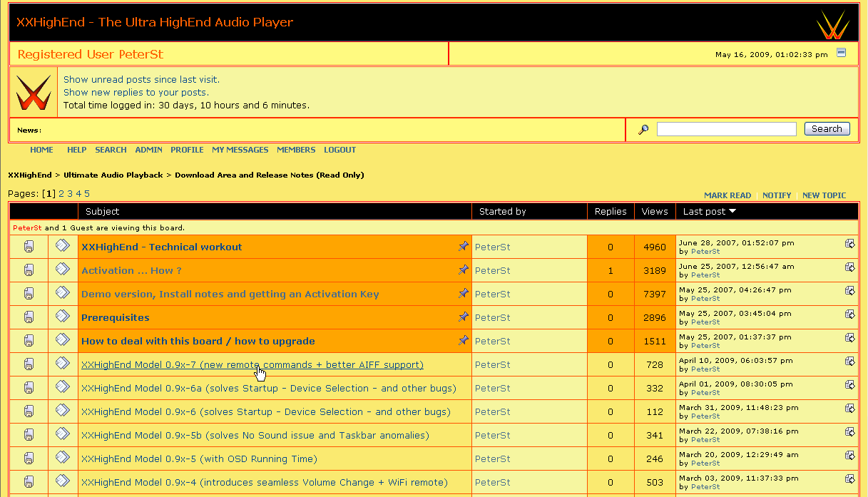This screenshot has height=497, width=868.
Task: Open XXHighEnd Model 0.9x-7 topic
Action: pos(252,365)
